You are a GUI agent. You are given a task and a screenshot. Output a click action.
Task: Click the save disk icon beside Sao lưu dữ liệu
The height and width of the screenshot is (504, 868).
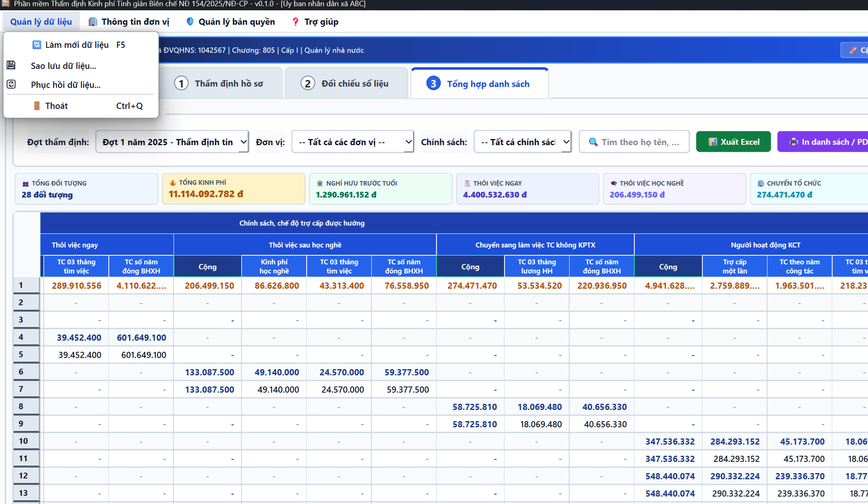[x=11, y=65]
